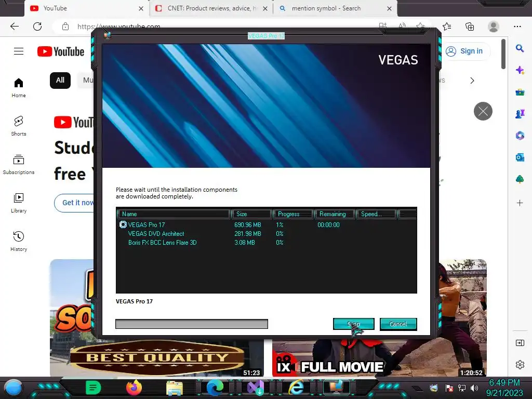The height and width of the screenshot is (399, 532).
Task: Refresh the Edge page
Action: (37, 26)
